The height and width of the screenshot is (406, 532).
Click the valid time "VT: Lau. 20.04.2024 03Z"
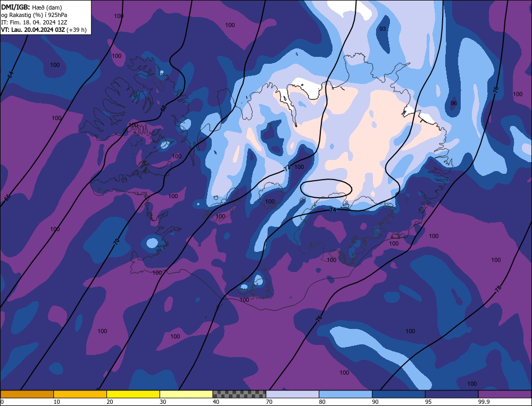[x=33, y=30]
